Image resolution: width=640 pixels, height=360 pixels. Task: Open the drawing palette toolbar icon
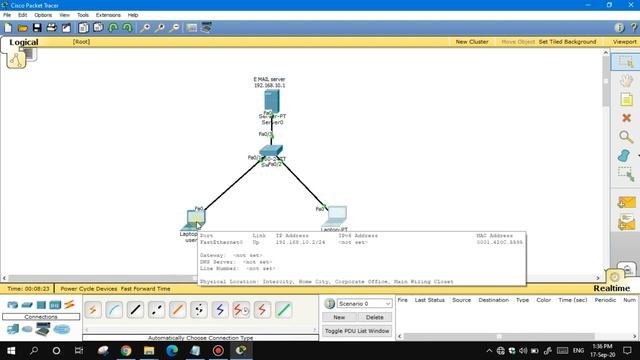[191, 28]
